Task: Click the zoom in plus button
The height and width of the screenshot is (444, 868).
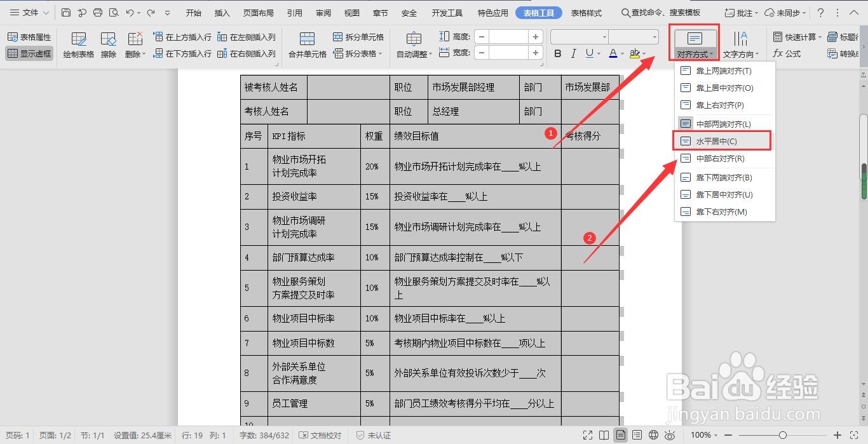Action: (837, 435)
